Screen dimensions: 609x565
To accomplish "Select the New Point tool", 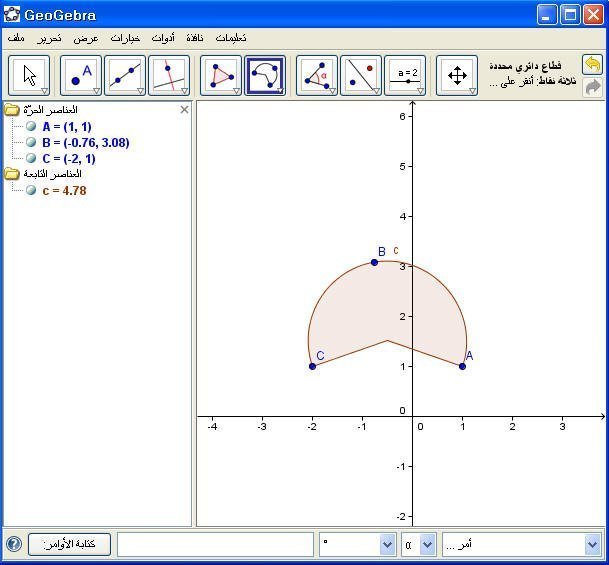I will [81, 76].
